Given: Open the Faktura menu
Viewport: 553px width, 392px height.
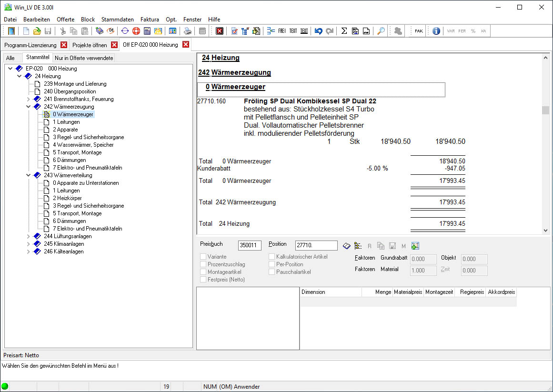Looking at the screenshot, I should [150, 20].
